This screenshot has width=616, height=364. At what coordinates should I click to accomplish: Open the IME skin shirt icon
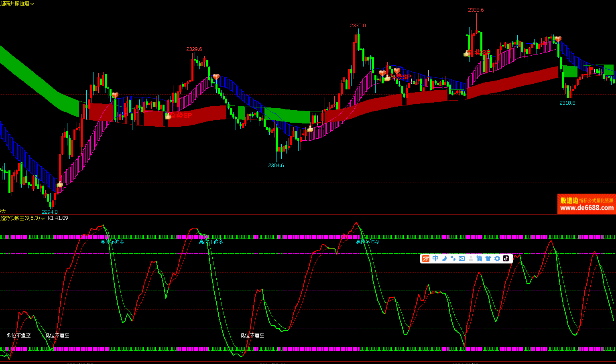coord(488,259)
